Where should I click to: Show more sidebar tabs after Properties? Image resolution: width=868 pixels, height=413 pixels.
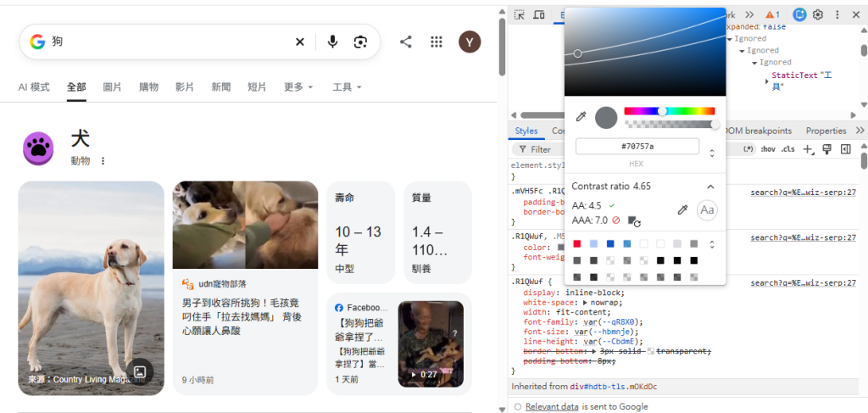pos(860,131)
